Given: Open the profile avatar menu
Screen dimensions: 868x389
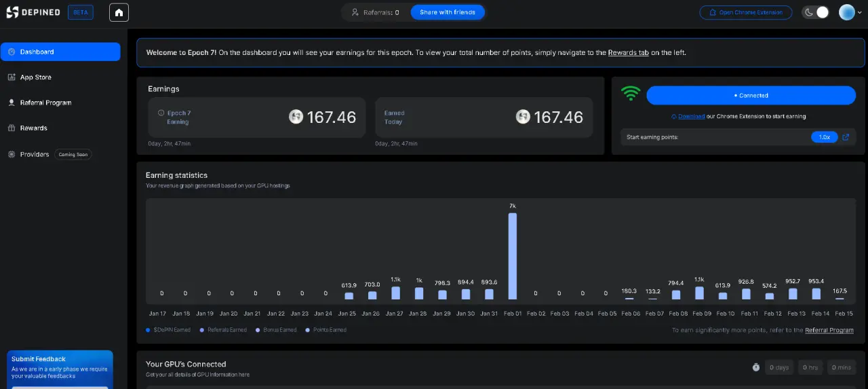Looking at the screenshot, I should pos(850,12).
